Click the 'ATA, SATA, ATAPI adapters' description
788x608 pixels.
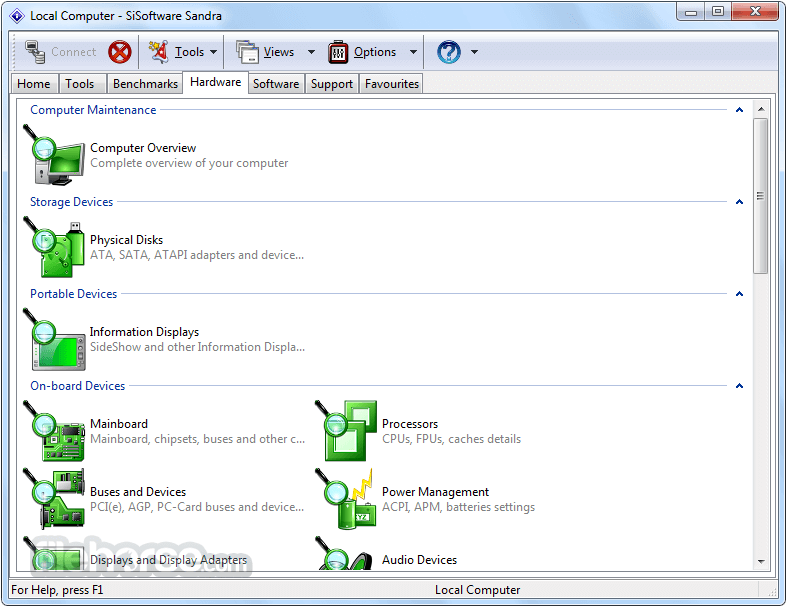tap(197, 255)
